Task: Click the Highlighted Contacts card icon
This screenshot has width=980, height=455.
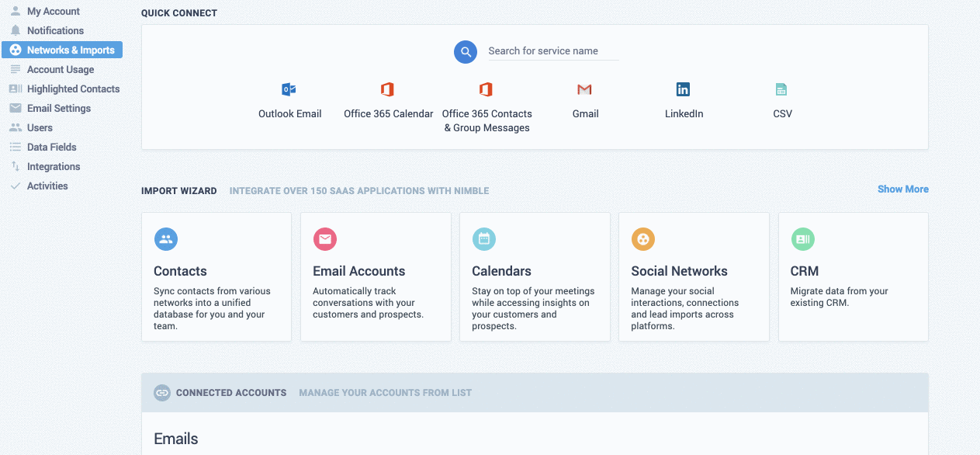Action: tap(16, 89)
